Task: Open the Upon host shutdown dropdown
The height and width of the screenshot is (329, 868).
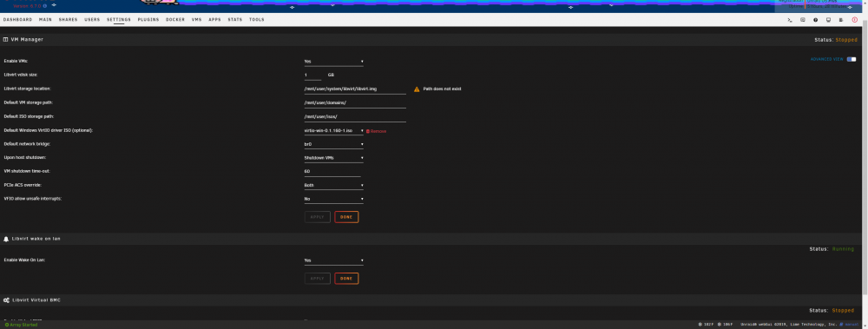Action: [x=334, y=158]
